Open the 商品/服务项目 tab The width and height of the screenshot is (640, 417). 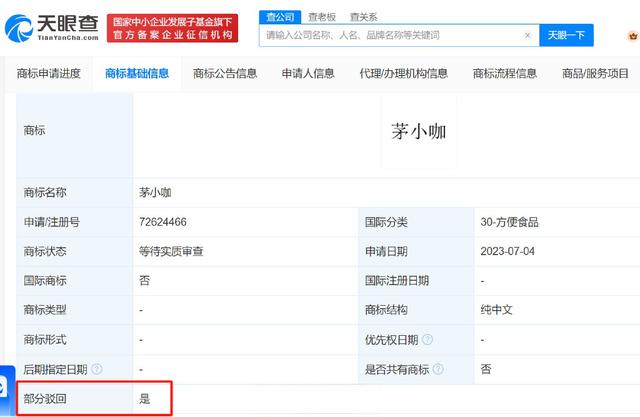pyautogui.click(x=595, y=73)
